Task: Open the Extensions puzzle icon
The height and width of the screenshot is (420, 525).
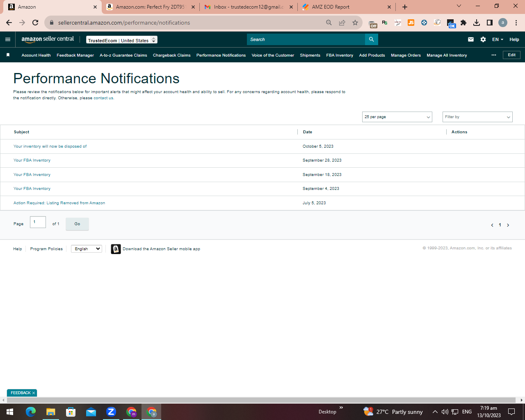Action: 463,23
